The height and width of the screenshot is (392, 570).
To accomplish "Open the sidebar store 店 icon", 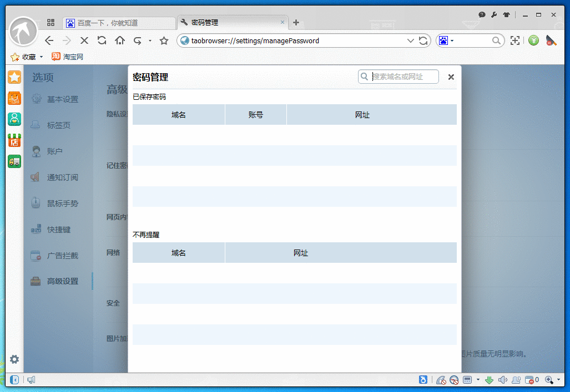I will pyautogui.click(x=14, y=140).
